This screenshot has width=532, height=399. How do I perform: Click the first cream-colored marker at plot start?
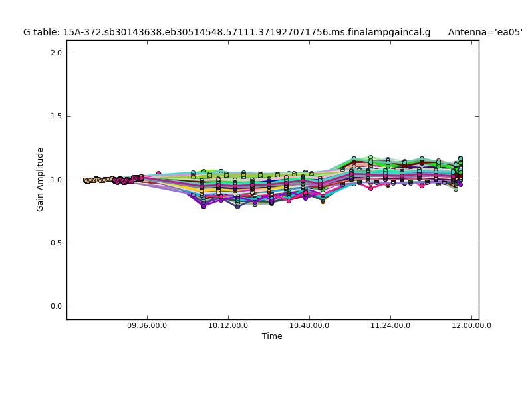click(85, 180)
